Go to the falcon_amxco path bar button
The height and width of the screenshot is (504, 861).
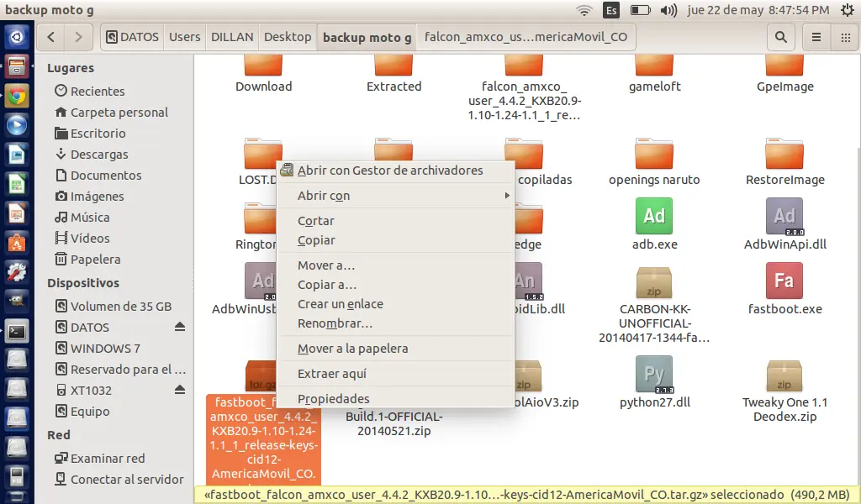coord(526,37)
